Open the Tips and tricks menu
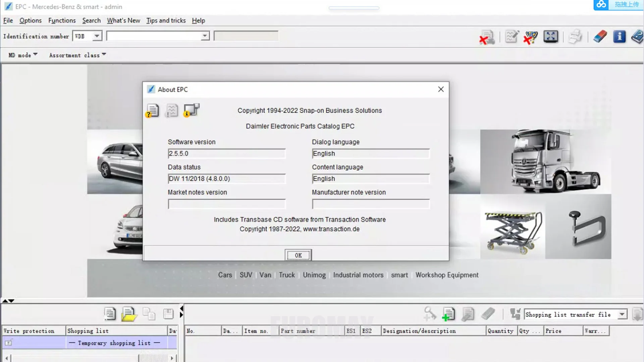This screenshot has height=362, width=644. point(166,20)
